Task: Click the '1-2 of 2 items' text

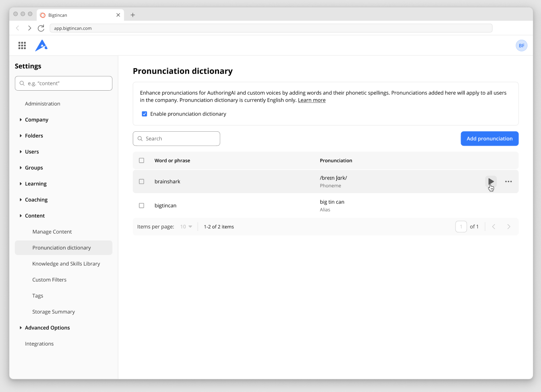Action: click(219, 227)
